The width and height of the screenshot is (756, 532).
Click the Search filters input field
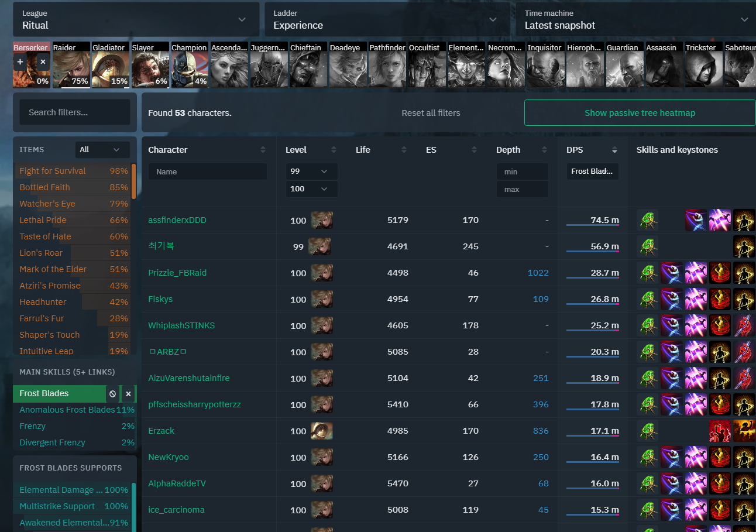(x=75, y=112)
